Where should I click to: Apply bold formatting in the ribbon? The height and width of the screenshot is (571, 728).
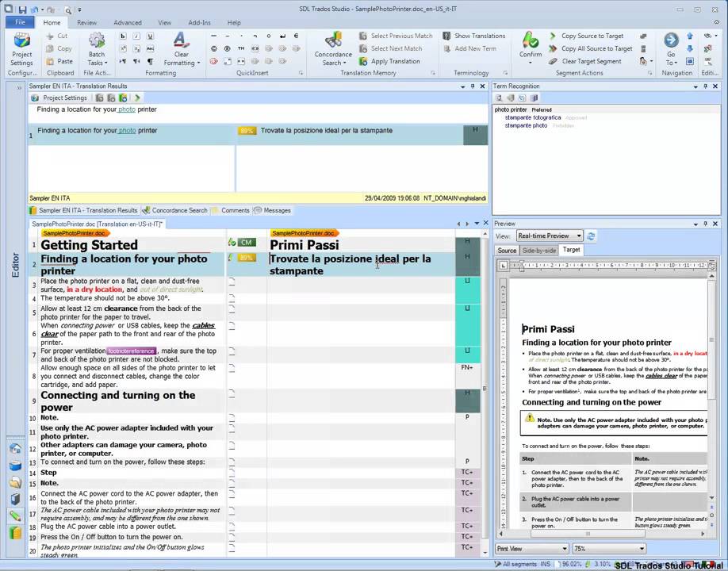point(123,36)
